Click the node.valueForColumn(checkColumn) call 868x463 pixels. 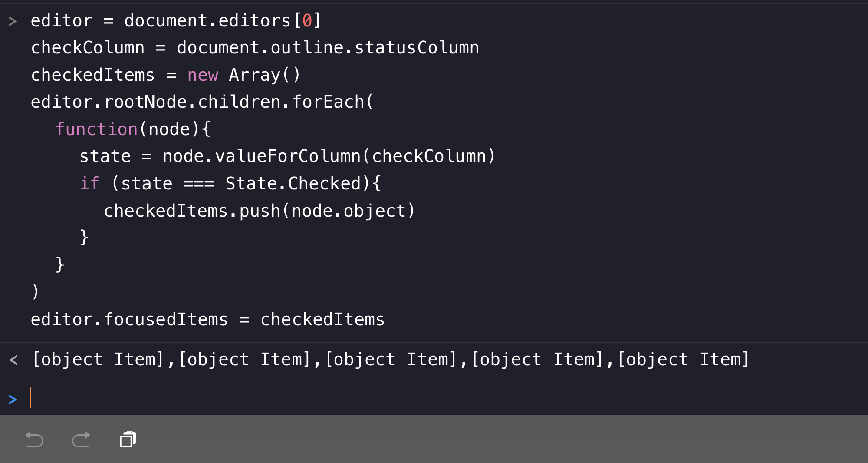click(329, 156)
